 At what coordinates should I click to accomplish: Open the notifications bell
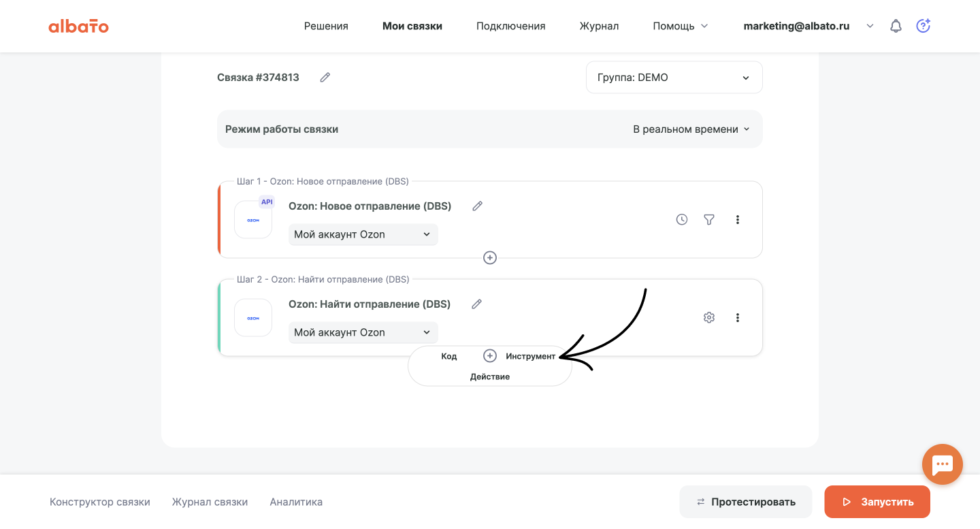[896, 26]
